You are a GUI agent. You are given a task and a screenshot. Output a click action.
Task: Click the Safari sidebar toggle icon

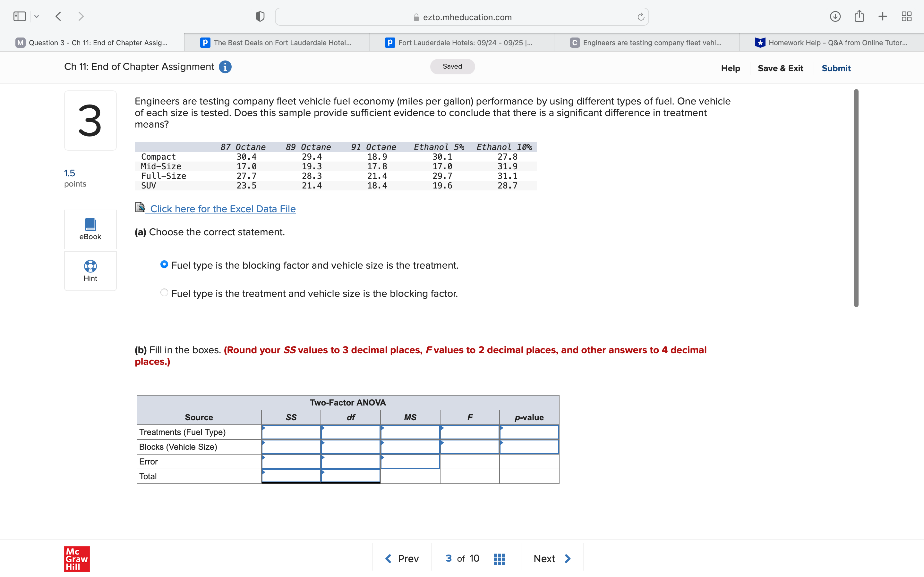(x=20, y=16)
